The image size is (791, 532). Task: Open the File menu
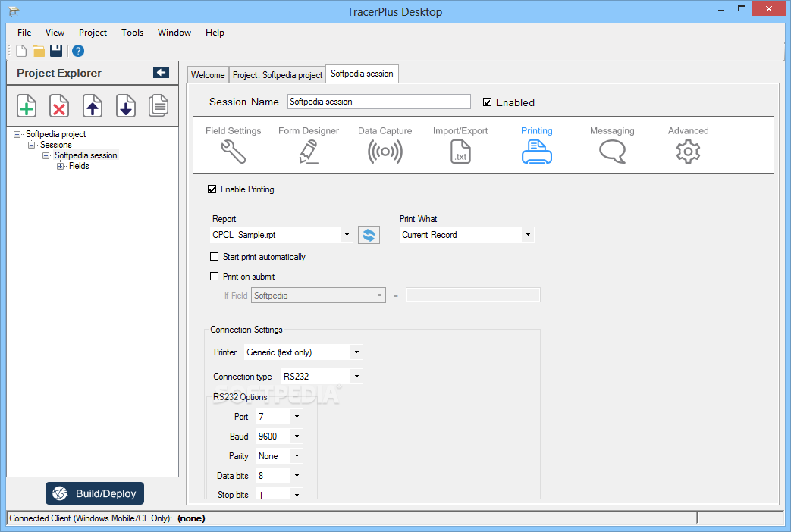(x=24, y=33)
